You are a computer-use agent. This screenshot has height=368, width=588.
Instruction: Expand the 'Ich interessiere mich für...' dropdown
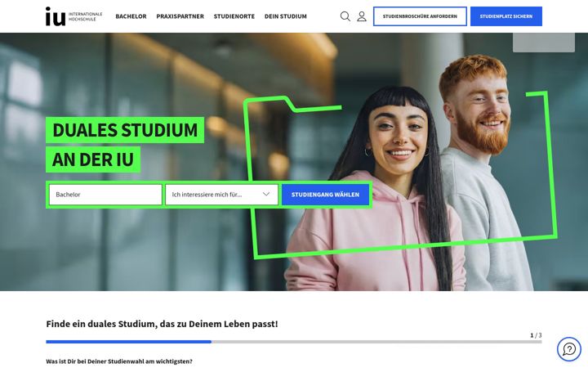pos(221,195)
